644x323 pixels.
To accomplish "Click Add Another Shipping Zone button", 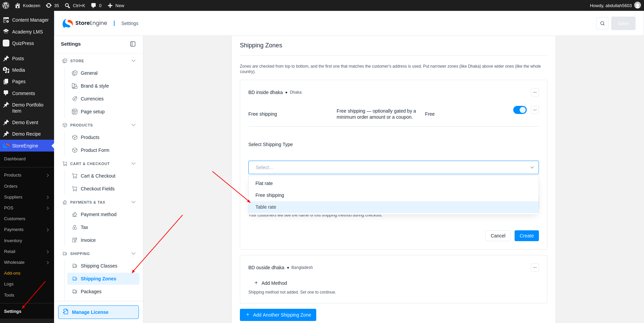I will click(278, 315).
